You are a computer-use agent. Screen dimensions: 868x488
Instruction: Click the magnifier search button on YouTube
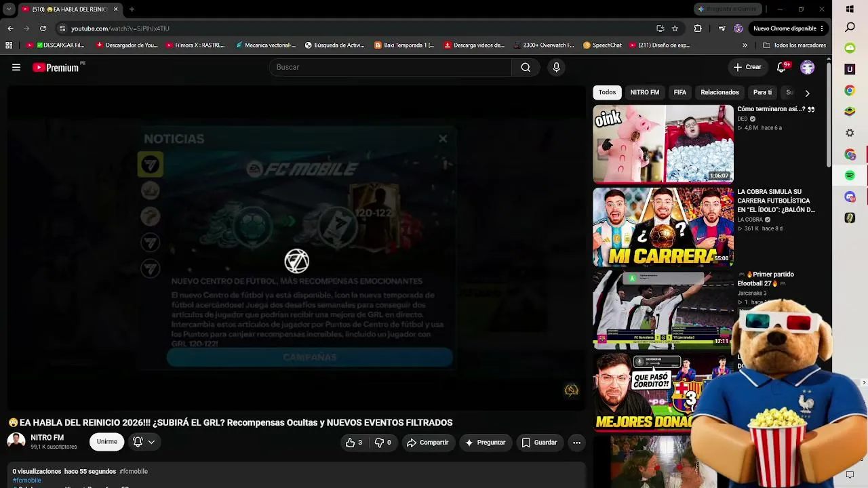coord(526,67)
